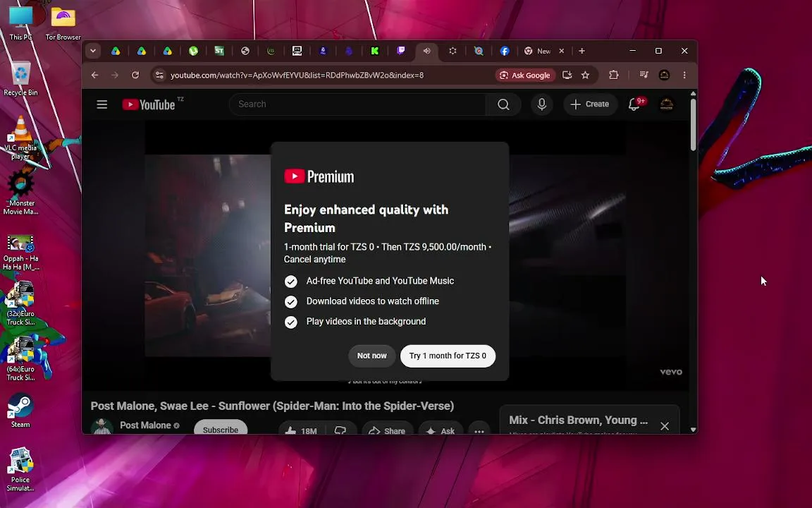Select the New tab page tab
The image size is (812, 508).
point(538,51)
